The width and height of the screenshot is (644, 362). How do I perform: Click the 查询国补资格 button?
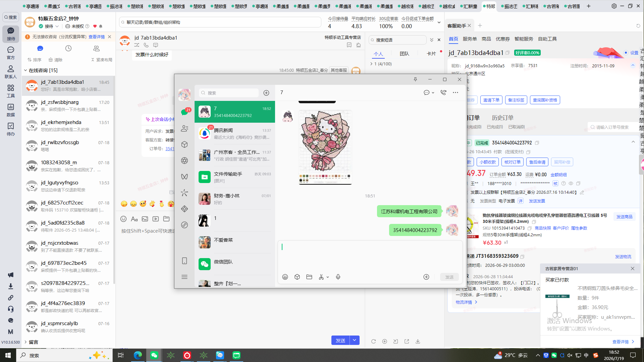point(545,100)
